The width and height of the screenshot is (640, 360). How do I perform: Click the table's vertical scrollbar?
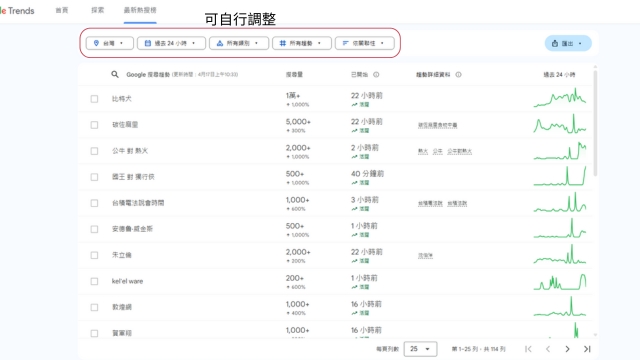coord(596,122)
